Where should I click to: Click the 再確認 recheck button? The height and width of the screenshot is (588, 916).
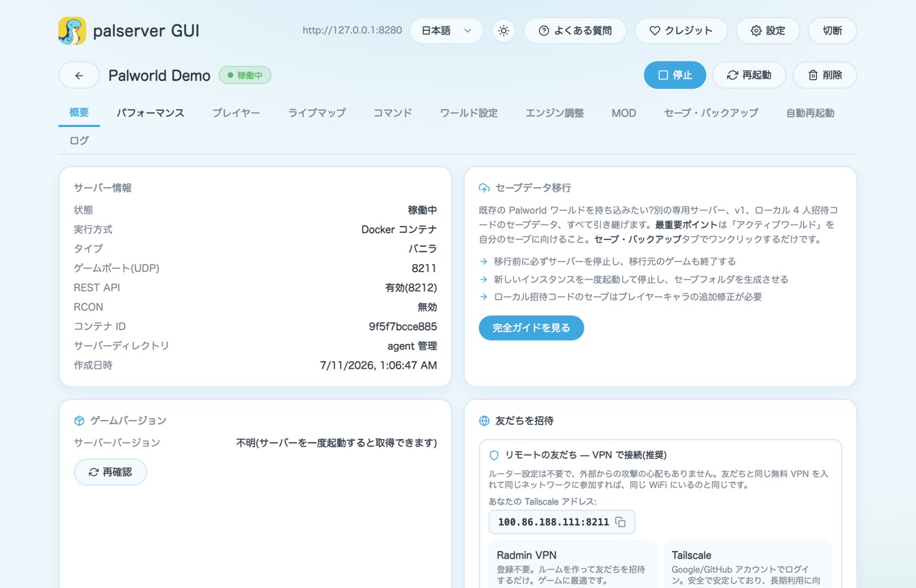[110, 472]
